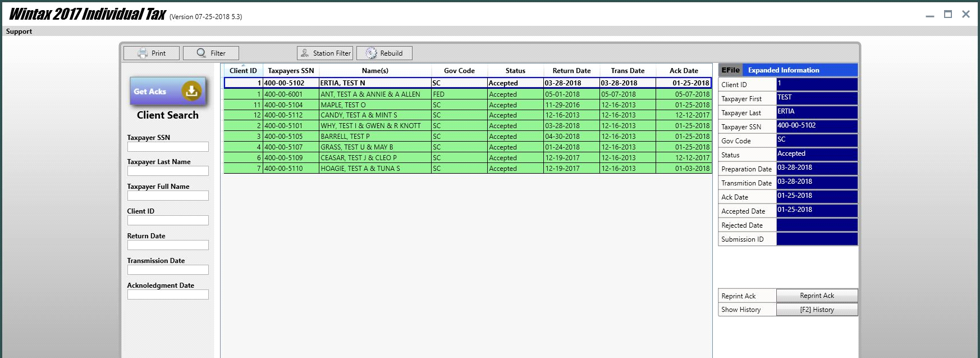980x358 pixels.
Task: Click Gov Code value SC in details panel
Action: (817, 141)
